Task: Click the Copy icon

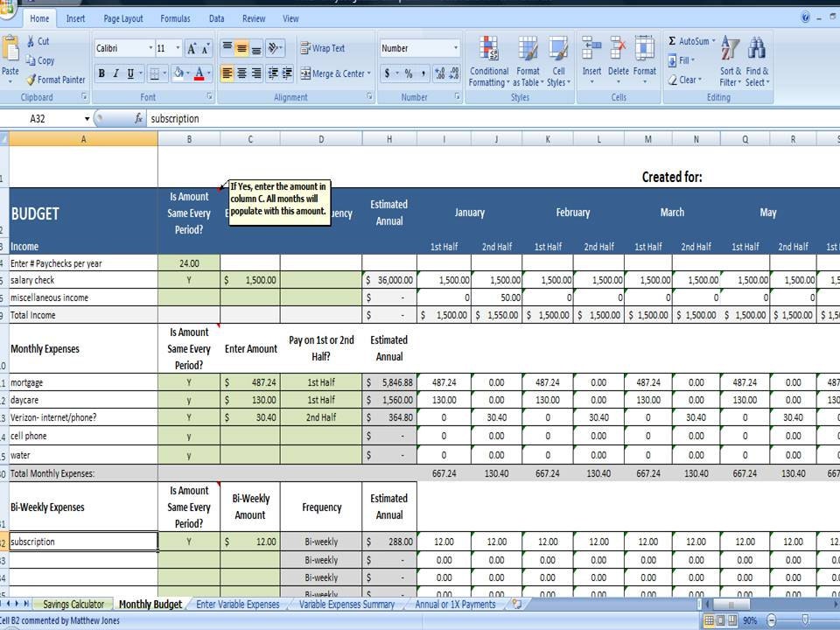Action: 31,60
